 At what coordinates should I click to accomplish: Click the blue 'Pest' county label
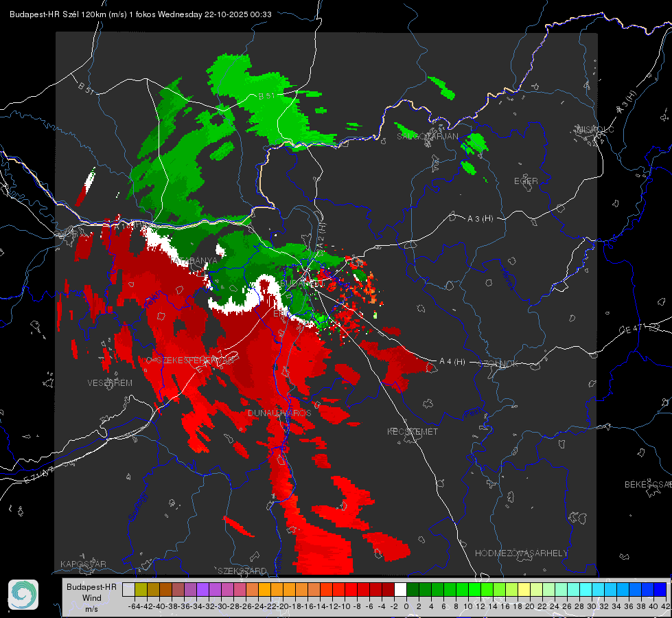point(473,413)
